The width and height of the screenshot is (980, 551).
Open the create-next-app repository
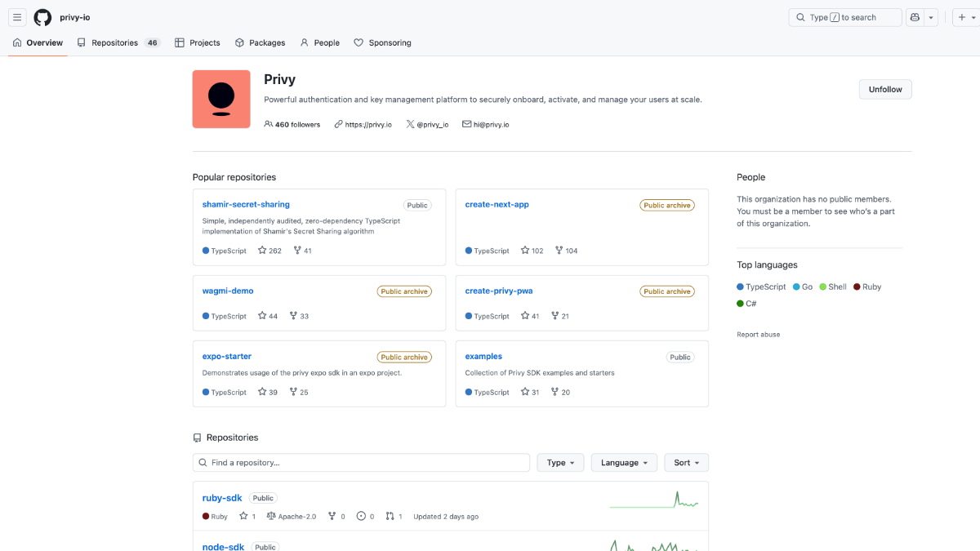[x=497, y=204]
